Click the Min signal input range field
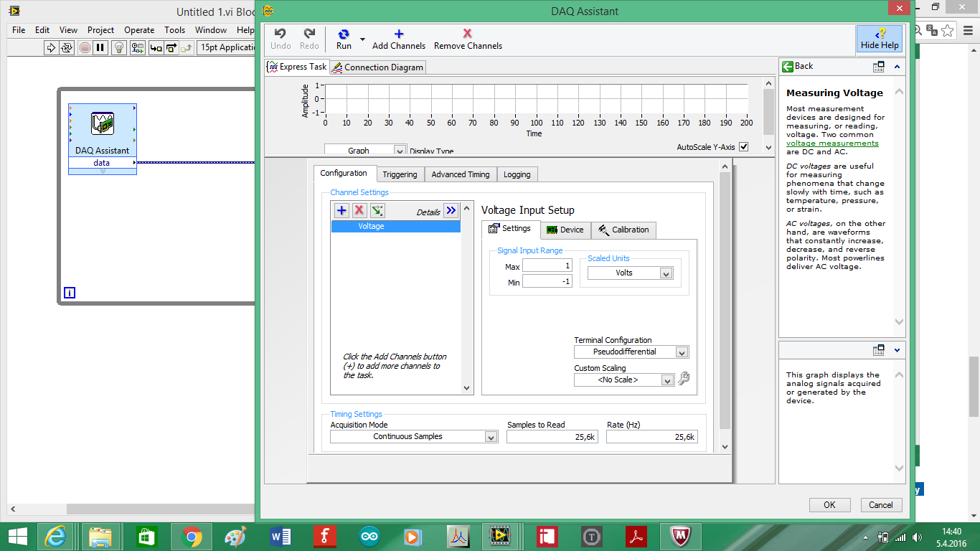Screen dimensions: 980x551 point(547,282)
